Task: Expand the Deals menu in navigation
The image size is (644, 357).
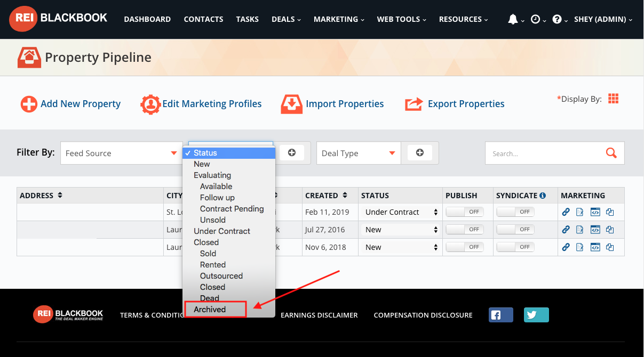Action: pos(286,19)
